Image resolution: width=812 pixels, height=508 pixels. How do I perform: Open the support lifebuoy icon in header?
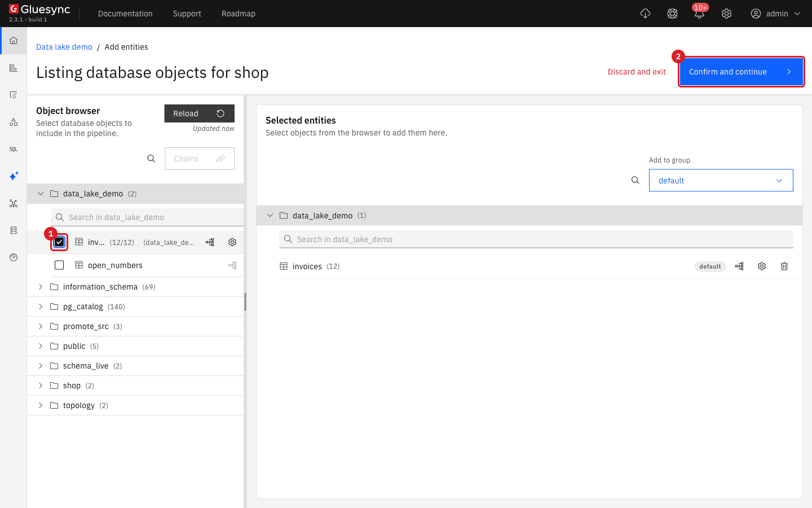(x=672, y=14)
